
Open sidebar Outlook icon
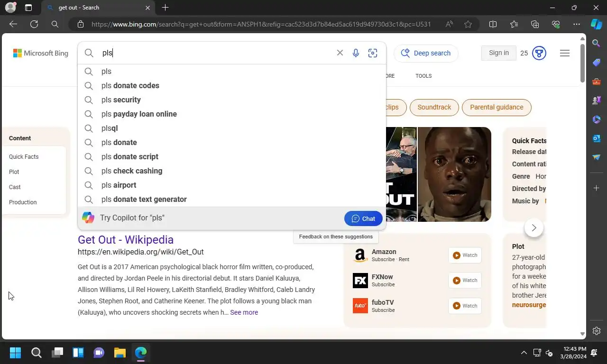tap(597, 138)
